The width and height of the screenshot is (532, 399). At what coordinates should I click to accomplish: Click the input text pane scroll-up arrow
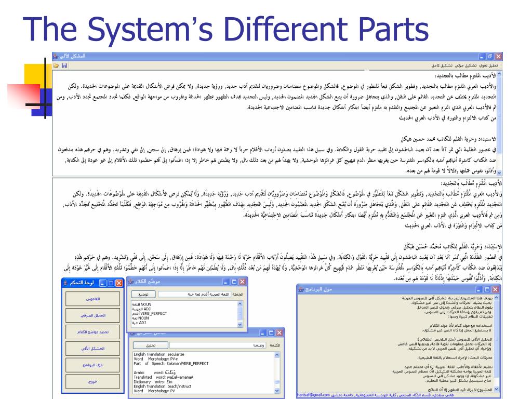point(499,74)
